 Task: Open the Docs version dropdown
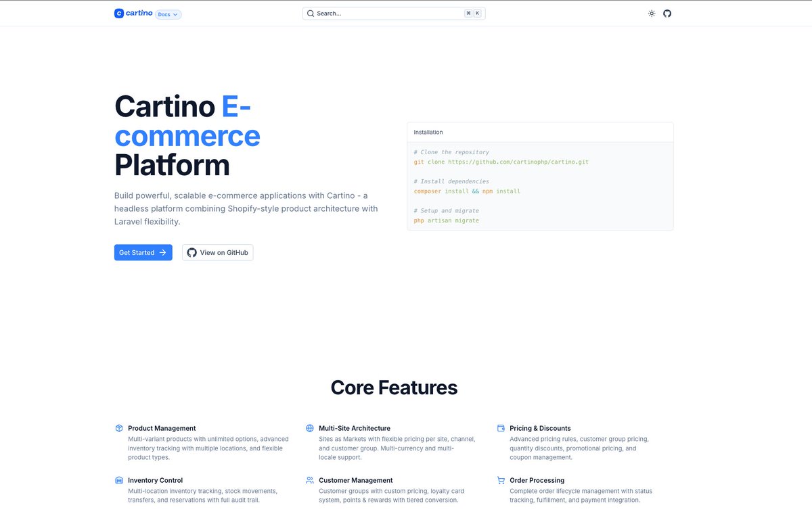pos(168,14)
